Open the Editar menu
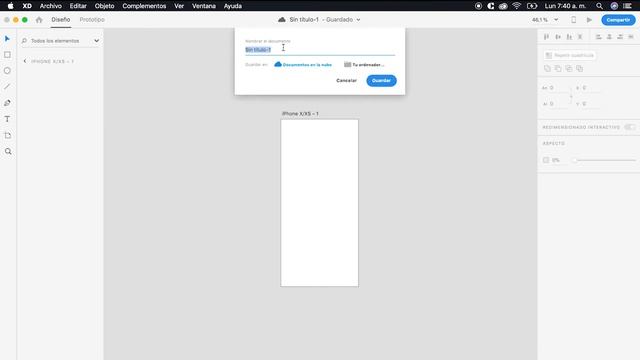The width and height of the screenshot is (640, 360). tap(78, 6)
